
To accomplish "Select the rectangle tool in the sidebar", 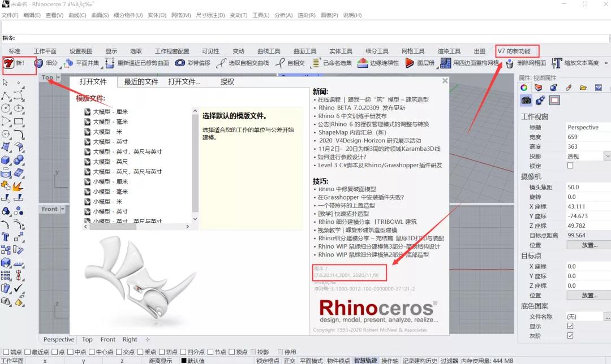I will (18, 121).
